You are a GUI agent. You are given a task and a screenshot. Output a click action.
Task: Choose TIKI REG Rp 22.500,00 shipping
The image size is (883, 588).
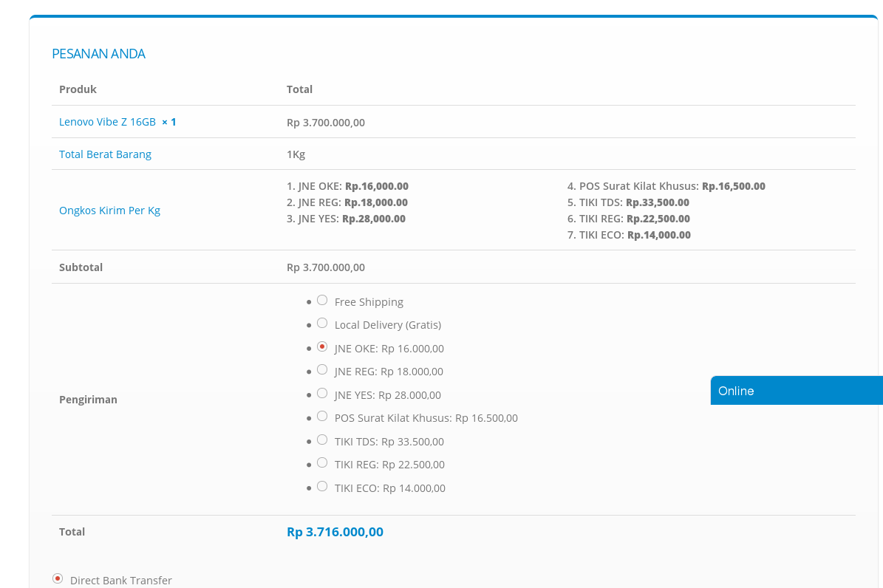coord(322,462)
